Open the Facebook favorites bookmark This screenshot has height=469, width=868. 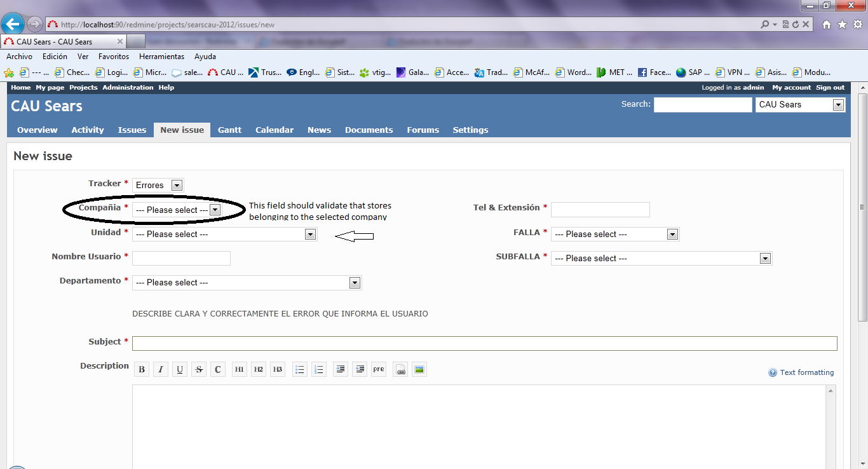654,72
